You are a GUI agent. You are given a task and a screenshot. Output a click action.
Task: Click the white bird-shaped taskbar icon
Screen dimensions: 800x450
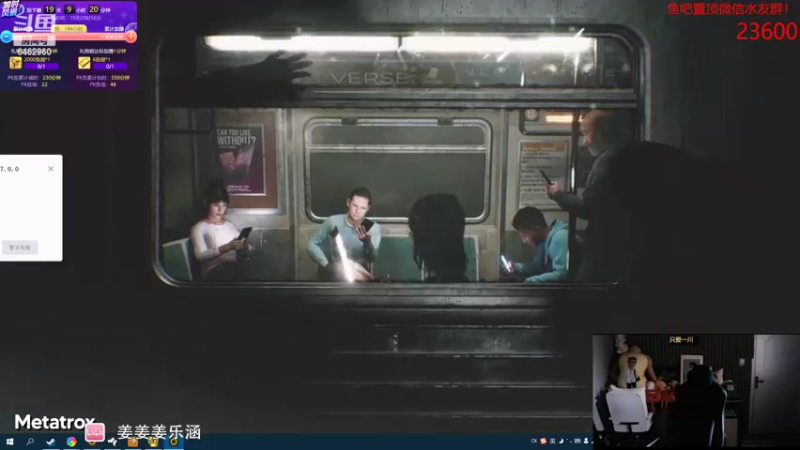112,442
